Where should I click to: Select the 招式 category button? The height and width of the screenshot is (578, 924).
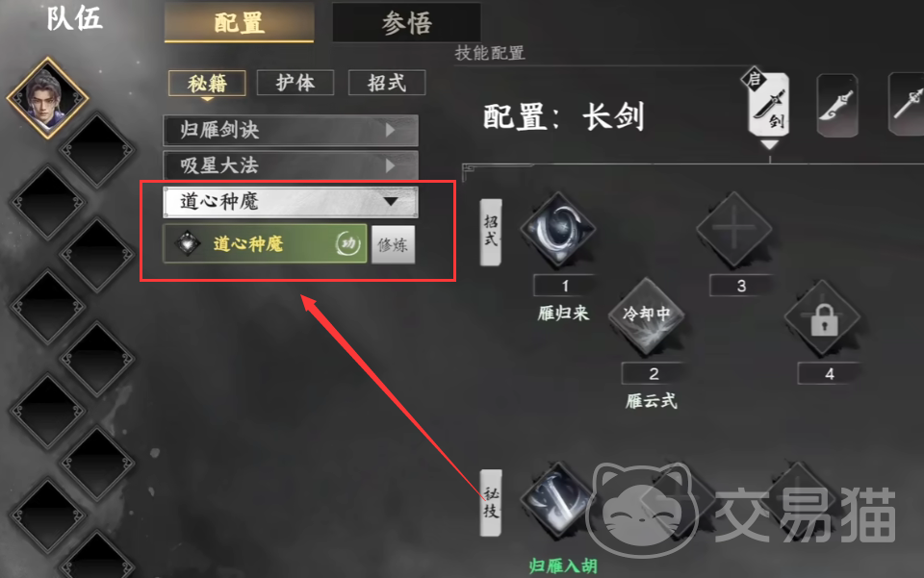[x=387, y=83]
